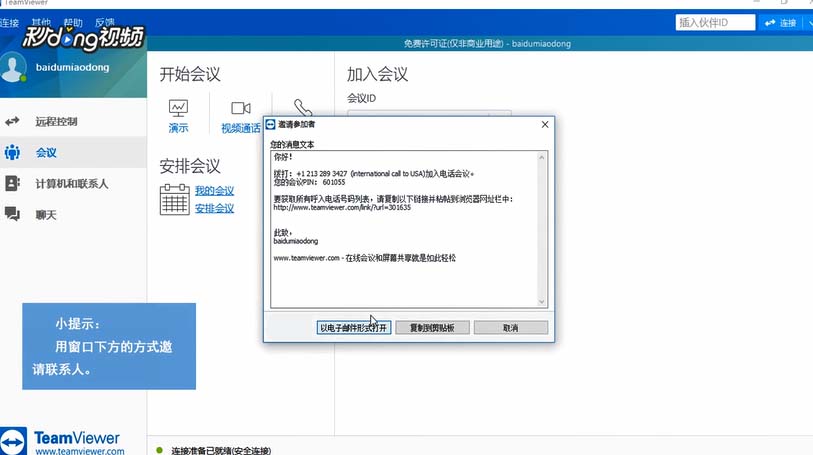Click 复制到剪贴板 button

(432, 328)
